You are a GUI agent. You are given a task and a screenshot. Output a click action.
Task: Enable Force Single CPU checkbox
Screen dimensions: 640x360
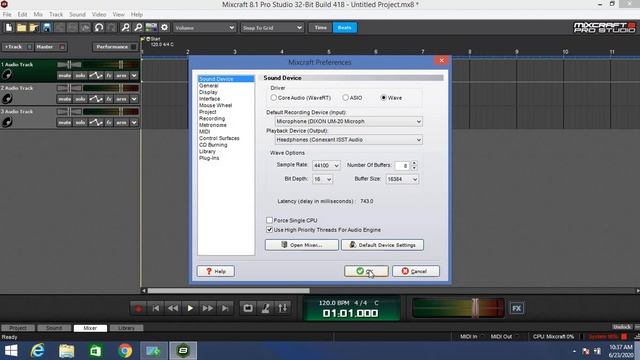[x=269, y=220]
